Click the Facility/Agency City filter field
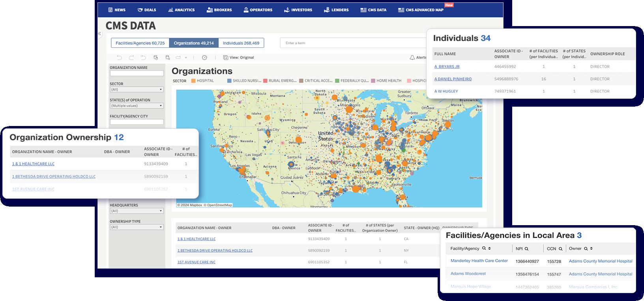Image resolution: width=644 pixels, height=301 pixels. point(137,122)
